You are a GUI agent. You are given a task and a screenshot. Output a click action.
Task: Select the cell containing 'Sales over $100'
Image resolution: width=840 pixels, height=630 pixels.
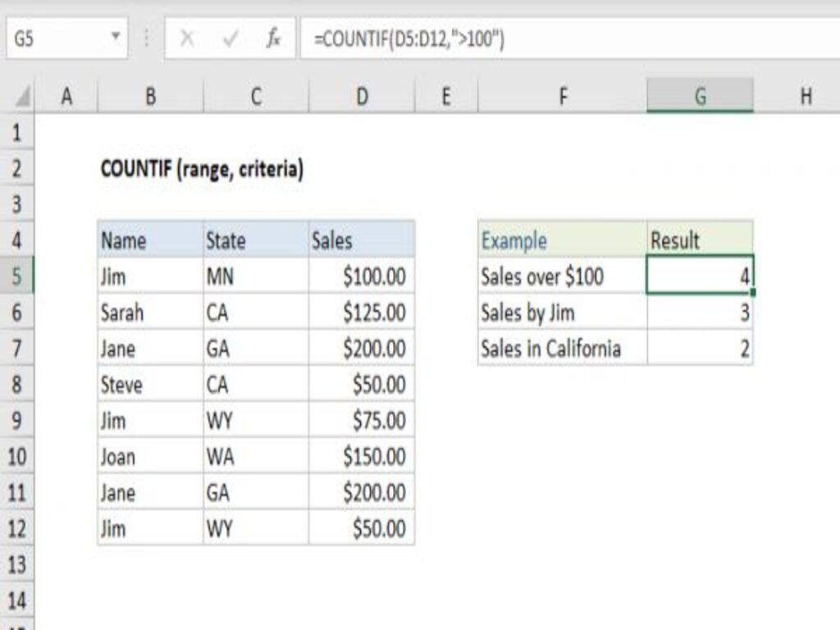pos(541,276)
